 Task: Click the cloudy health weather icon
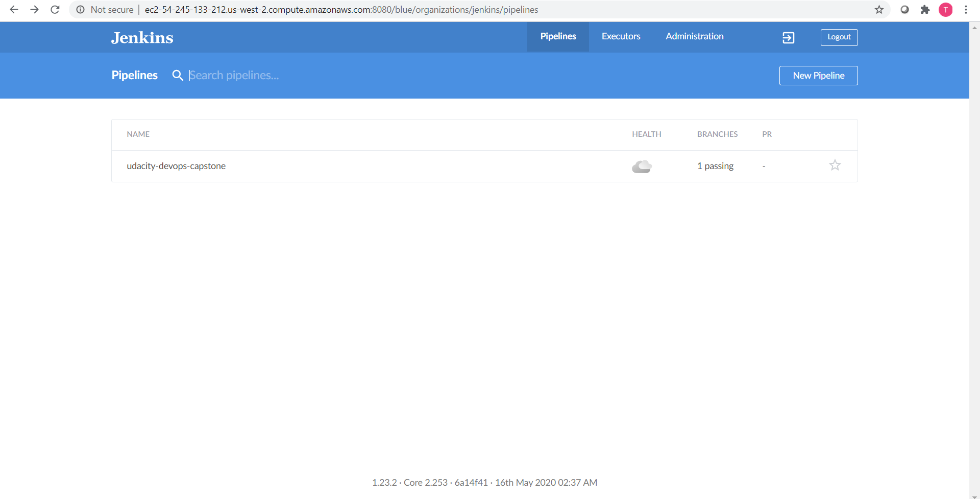point(642,167)
